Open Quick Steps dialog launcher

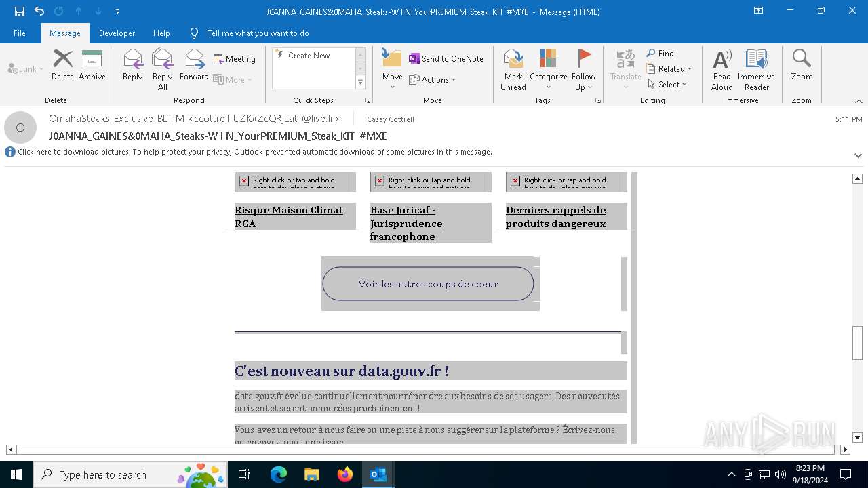click(368, 100)
